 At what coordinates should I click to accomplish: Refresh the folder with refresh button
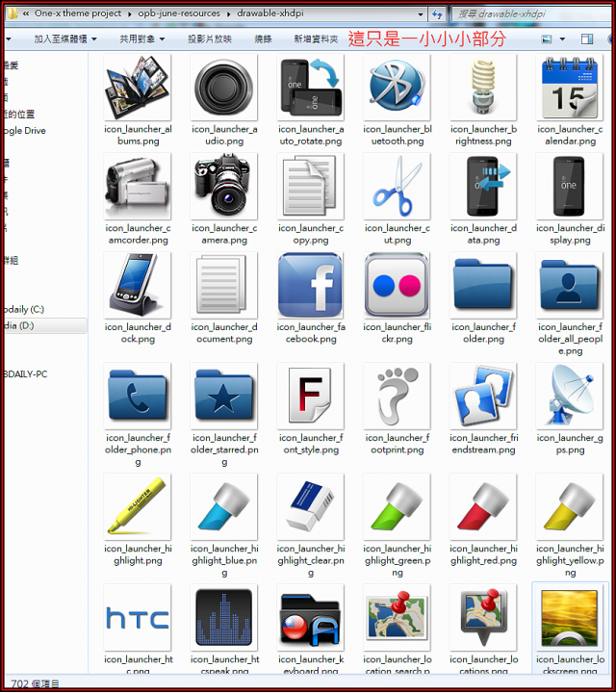point(438,14)
